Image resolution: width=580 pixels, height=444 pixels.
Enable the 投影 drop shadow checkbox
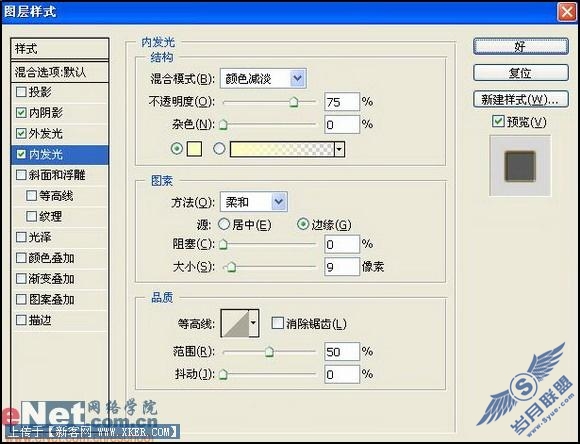click(21, 92)
